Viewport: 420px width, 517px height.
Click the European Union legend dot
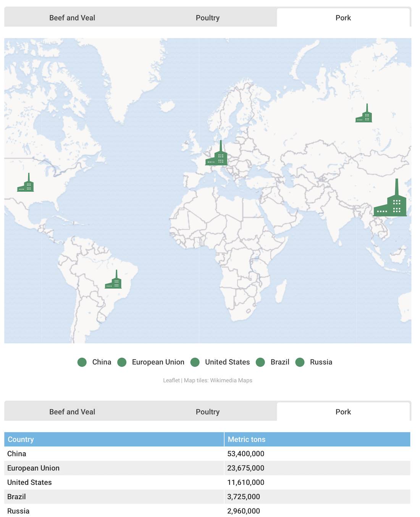[x=122, y=362]
